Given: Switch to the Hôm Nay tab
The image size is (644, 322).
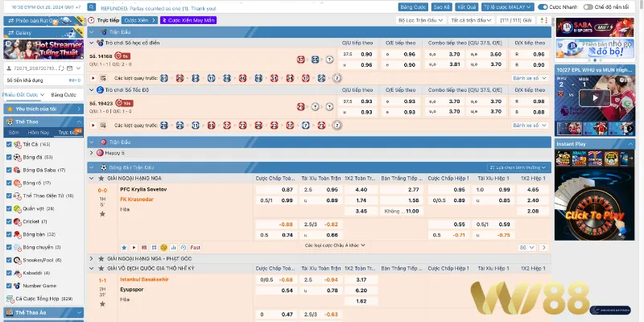Looking at the screenshot, I should [x=39, y=133].
